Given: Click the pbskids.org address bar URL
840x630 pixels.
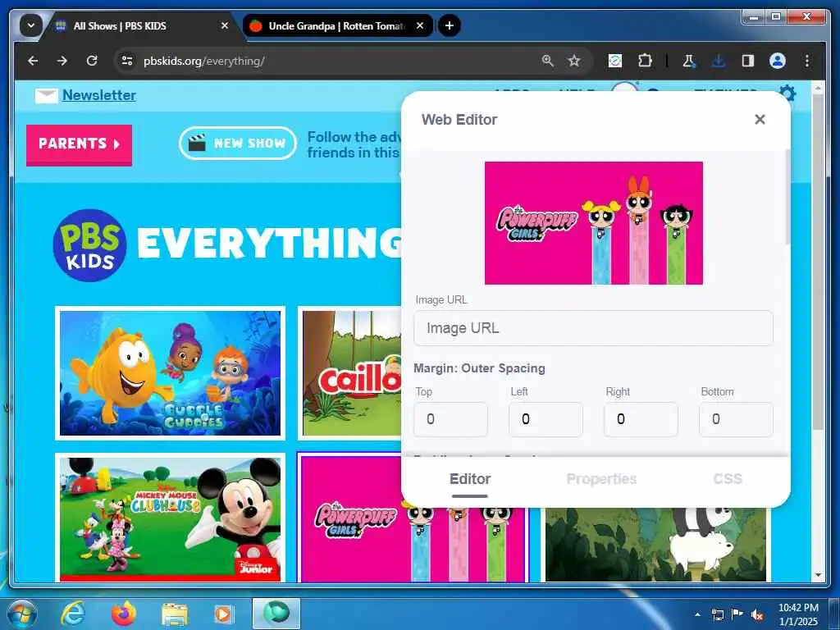Looking at the screenshot, I should point(204,61).
